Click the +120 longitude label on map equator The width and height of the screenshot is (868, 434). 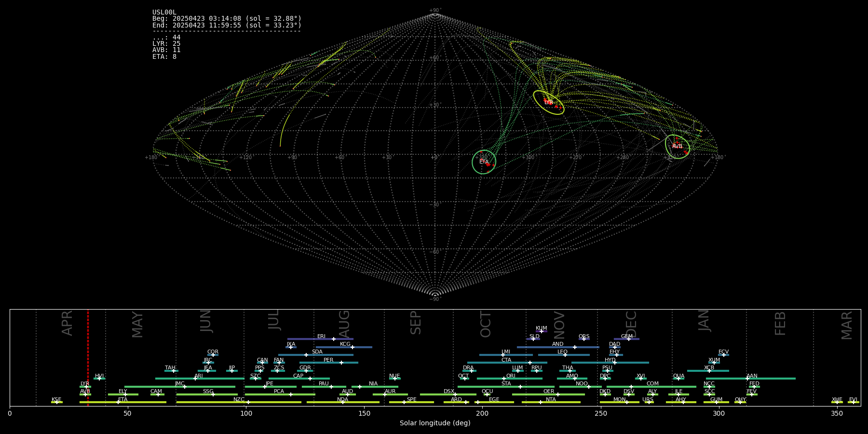tap(246, 158)
